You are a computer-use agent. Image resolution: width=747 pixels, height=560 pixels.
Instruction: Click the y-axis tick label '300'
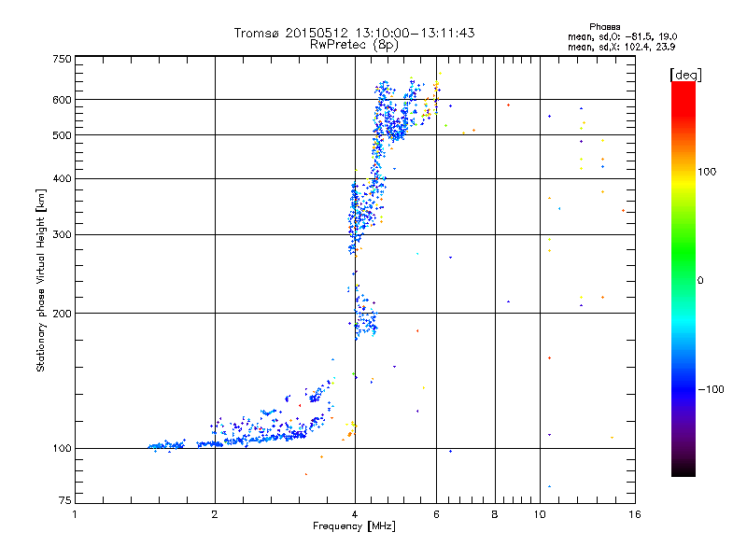[62, 235]
